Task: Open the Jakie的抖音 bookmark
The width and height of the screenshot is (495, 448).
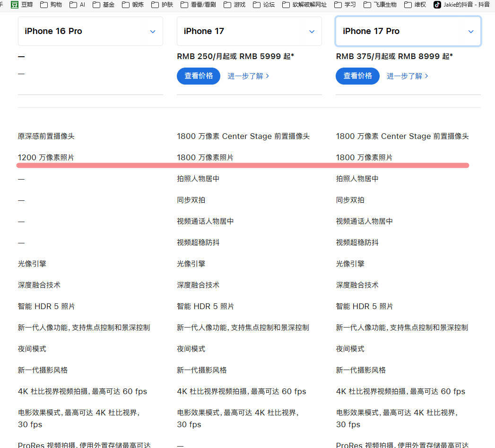Action: click(x=461, y=4)
